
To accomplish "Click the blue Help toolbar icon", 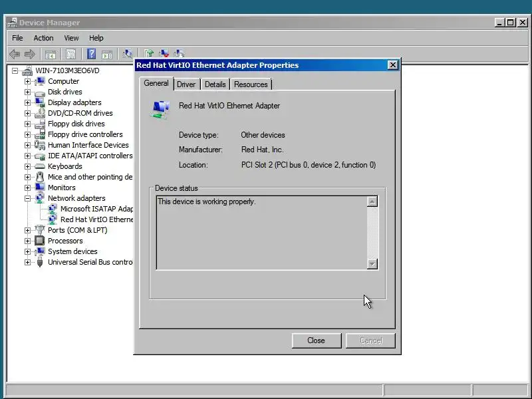I will pos(91,54).
